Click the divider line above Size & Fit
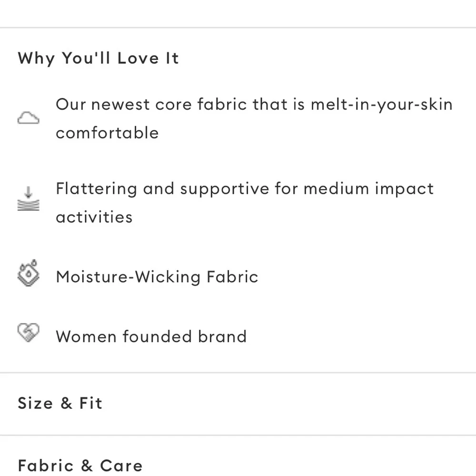 238,373
